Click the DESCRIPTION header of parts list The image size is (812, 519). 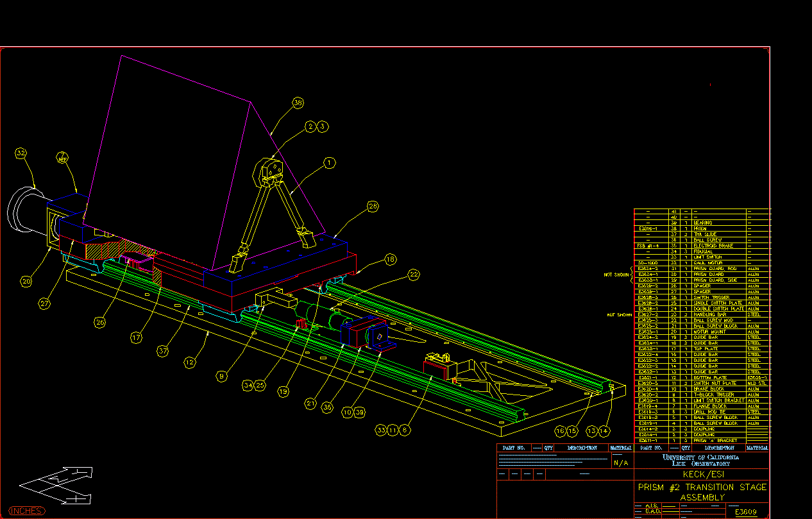coord(718,448)
